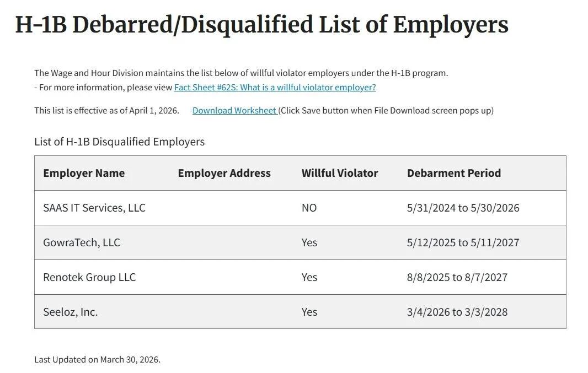Click debarment period 3/4/2026 to 3/3/2028
588x373 pixels.
pos(457,312)
